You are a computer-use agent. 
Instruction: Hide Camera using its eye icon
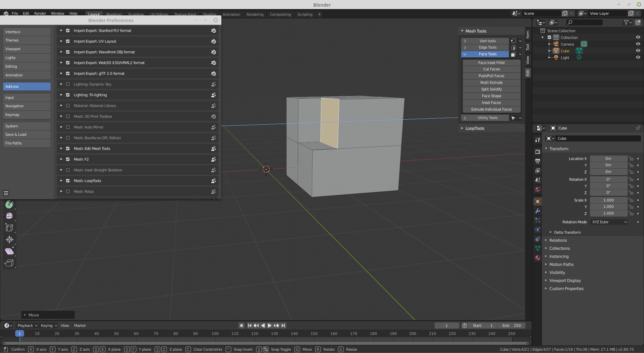pos(638,44)
